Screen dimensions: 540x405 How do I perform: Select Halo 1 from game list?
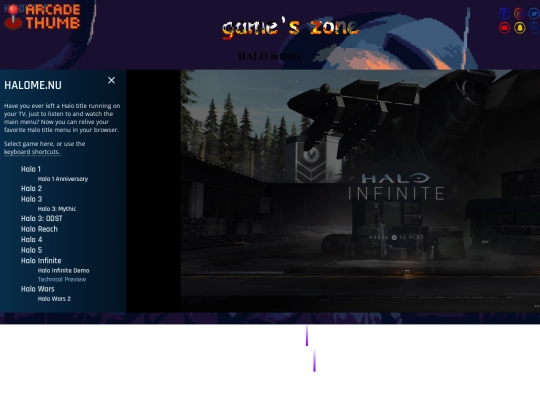click(x=31, y=169)
